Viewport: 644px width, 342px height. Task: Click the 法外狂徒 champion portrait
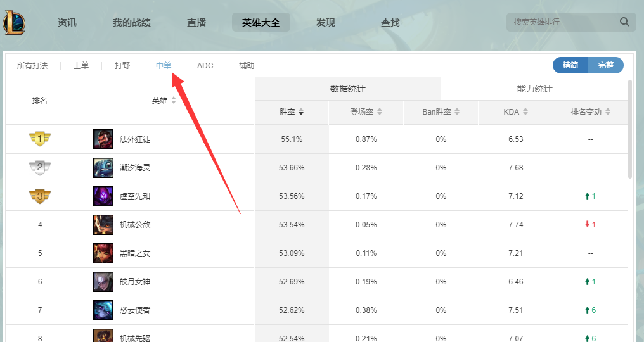pyautogui.click(x=103, y=139)
